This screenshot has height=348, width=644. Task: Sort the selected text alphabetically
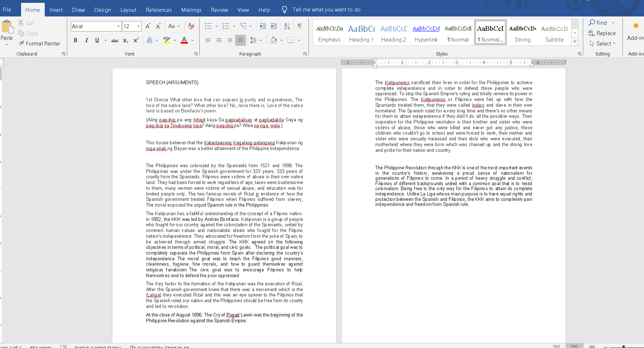(287, 26)
